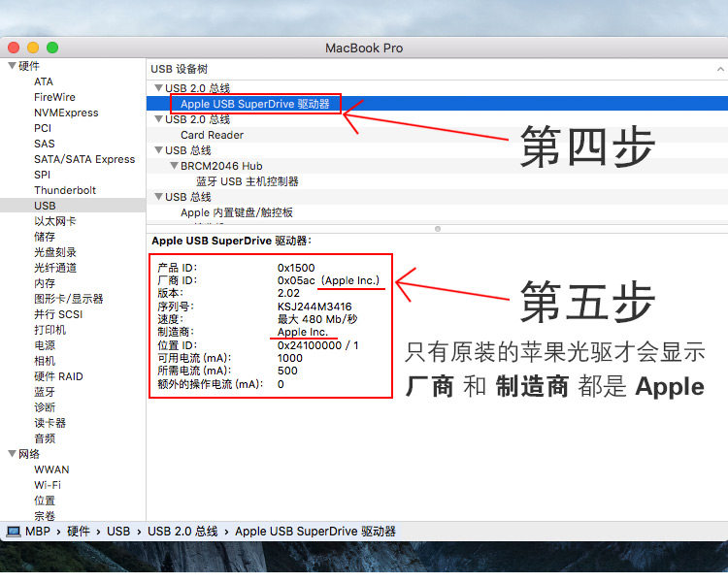Viewport: 728px width, 582px height.
Task: Open 相机 in the sidebar
Action: click(45, 361)
